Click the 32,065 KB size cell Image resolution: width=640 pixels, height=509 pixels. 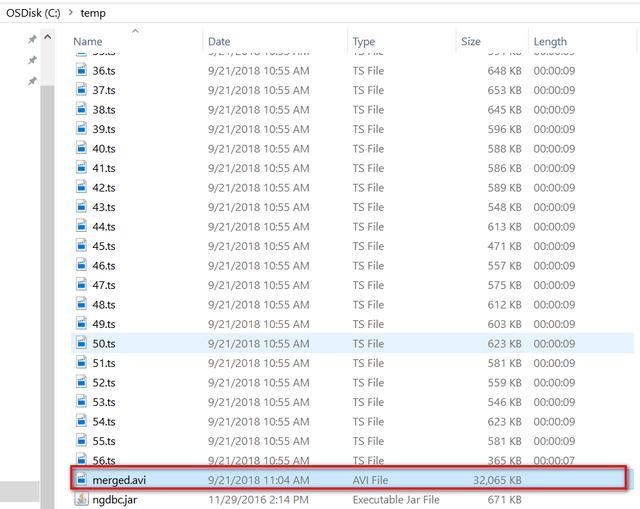coord(497,480)
